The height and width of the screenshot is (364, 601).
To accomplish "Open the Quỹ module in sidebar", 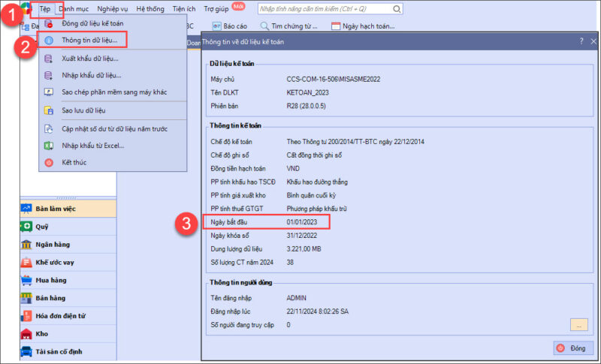I will (42, 225).
